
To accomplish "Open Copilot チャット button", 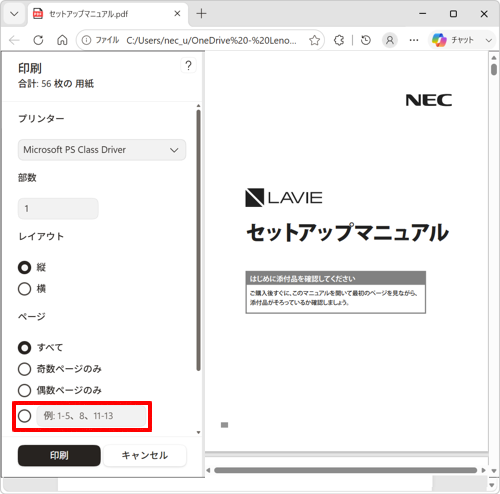I will 453,40.
